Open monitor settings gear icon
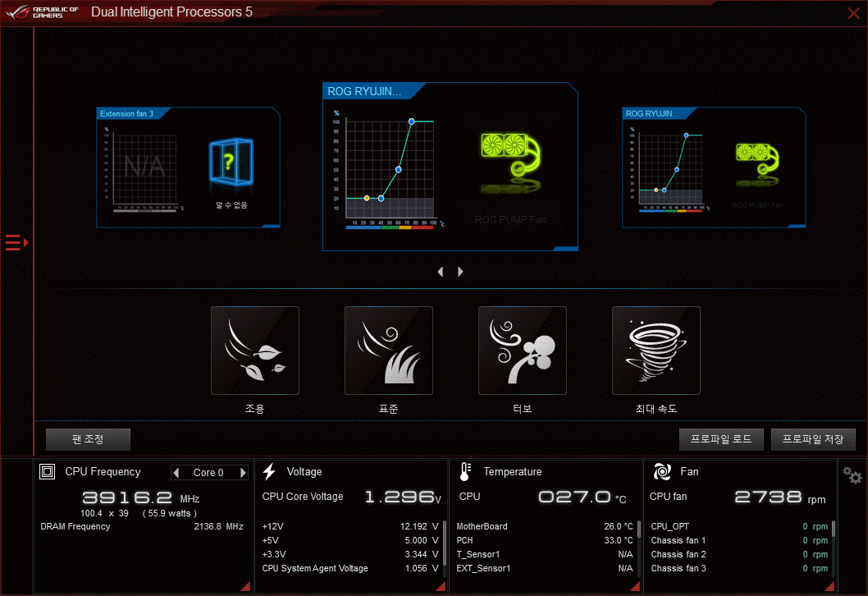The width and height of the screenshot is (868, 596). [852, 475]
